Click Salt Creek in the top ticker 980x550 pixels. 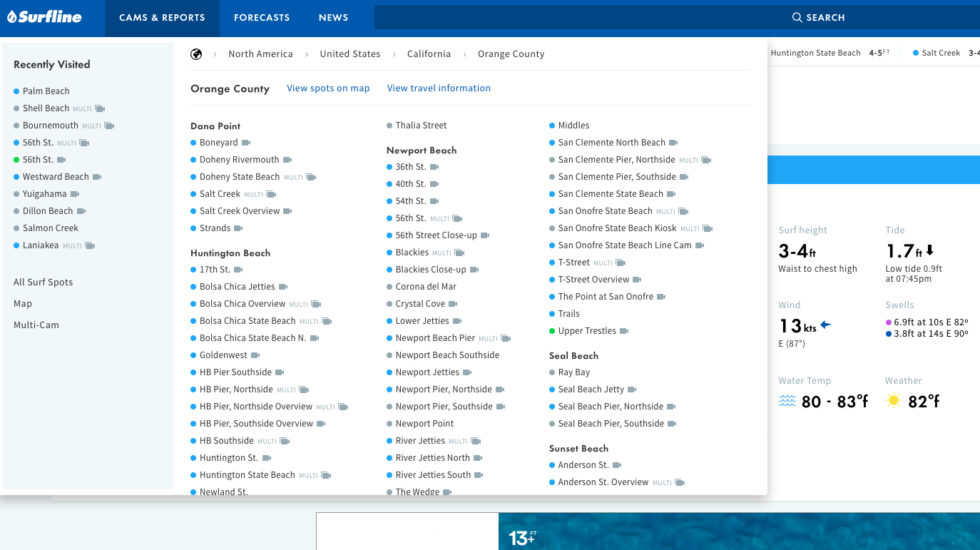point(941,53)
